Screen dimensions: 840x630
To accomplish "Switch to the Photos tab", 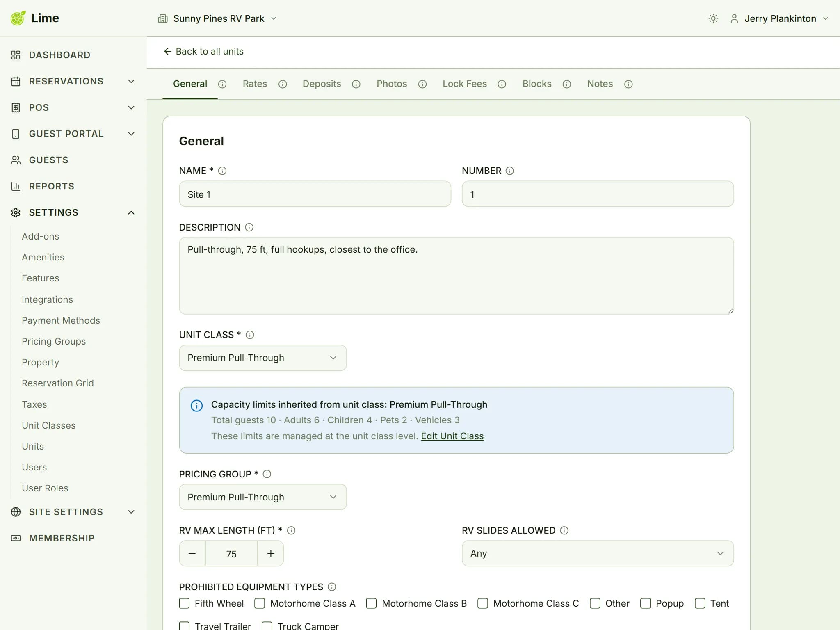I will (x=392, y=84).
